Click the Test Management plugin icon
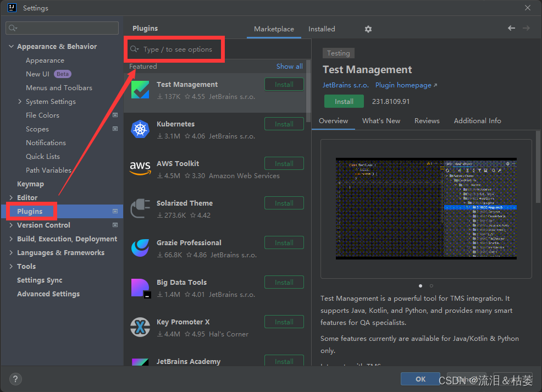This screenshot has width=542, height=392. point(140,90)
